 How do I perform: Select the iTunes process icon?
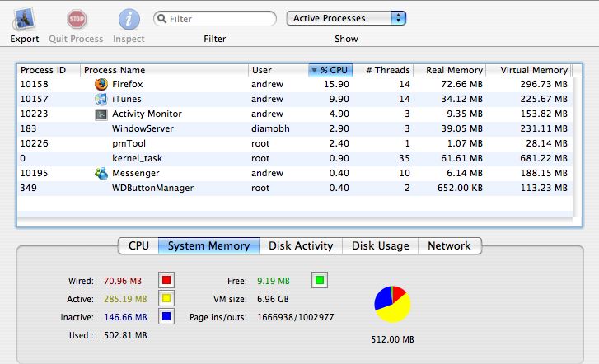click(x=101, y=99)
